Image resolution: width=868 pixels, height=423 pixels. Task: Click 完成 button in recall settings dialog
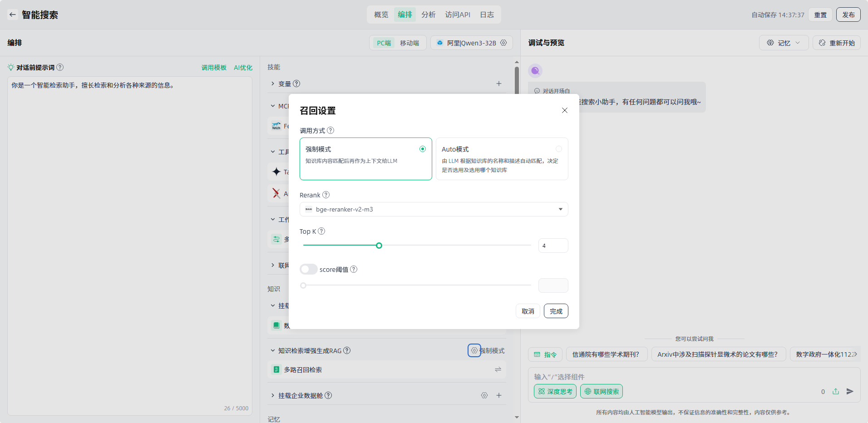pos(556,311)
